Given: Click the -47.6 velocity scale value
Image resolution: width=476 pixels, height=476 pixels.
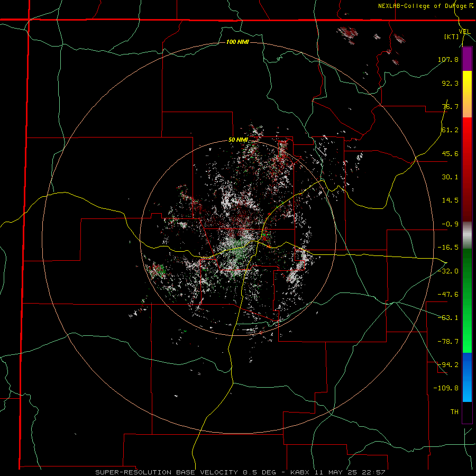Looking at the screenshot, I should point(448,295).
